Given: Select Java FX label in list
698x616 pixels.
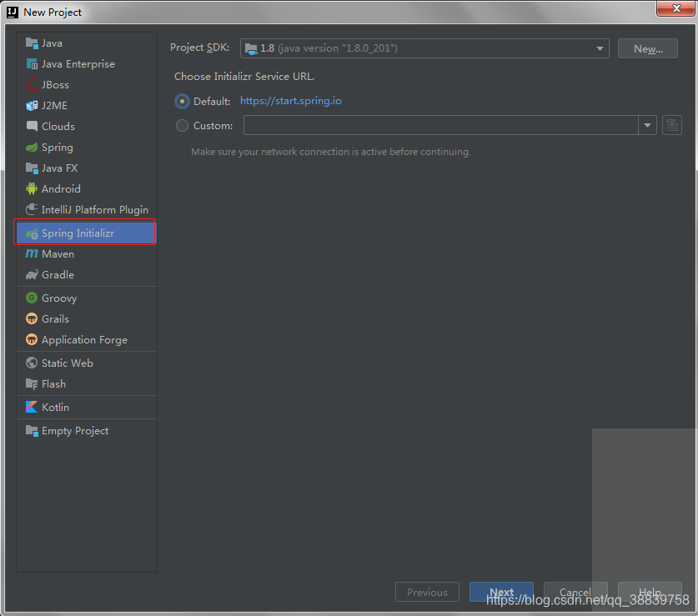Looking at the screenshot, I should (x=60, y=168).
